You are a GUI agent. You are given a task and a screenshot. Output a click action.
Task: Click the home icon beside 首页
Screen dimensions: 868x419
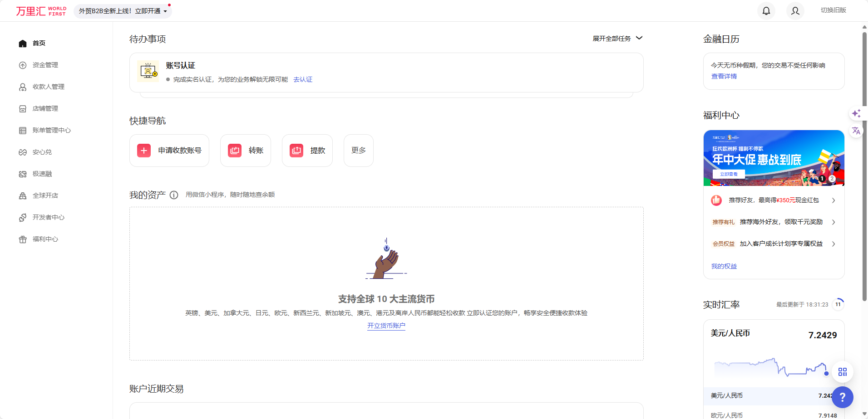(x=23, y=43)
